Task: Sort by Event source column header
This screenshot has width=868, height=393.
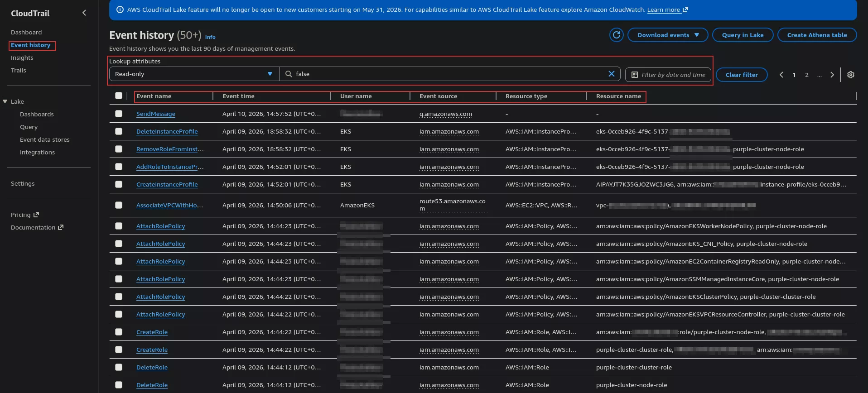Action: [438, 96]
